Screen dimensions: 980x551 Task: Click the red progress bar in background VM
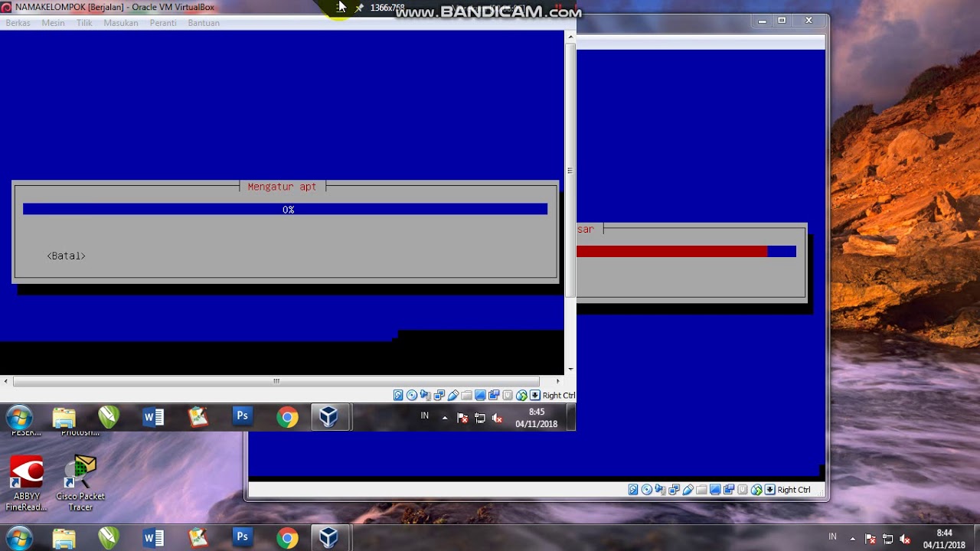(x=686, y=252)
